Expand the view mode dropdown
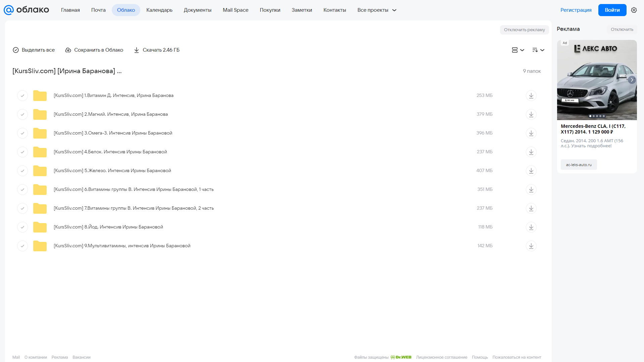The height and width of the screenshot is (362, 644). tap(518, 50)
